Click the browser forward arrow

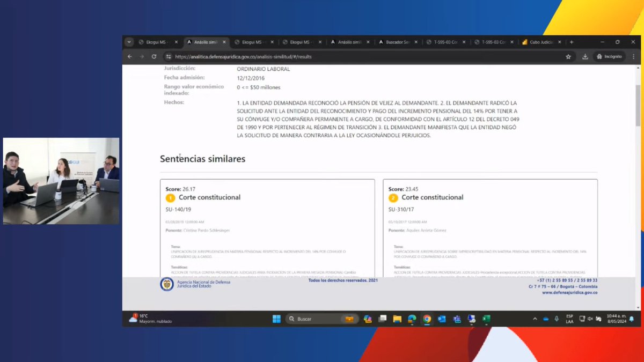click(142, 56)
